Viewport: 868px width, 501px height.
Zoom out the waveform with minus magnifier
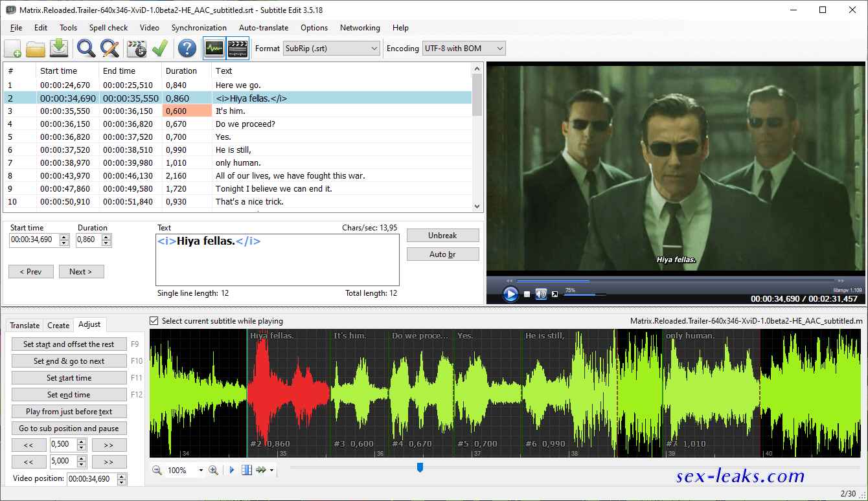click(157, 471)
